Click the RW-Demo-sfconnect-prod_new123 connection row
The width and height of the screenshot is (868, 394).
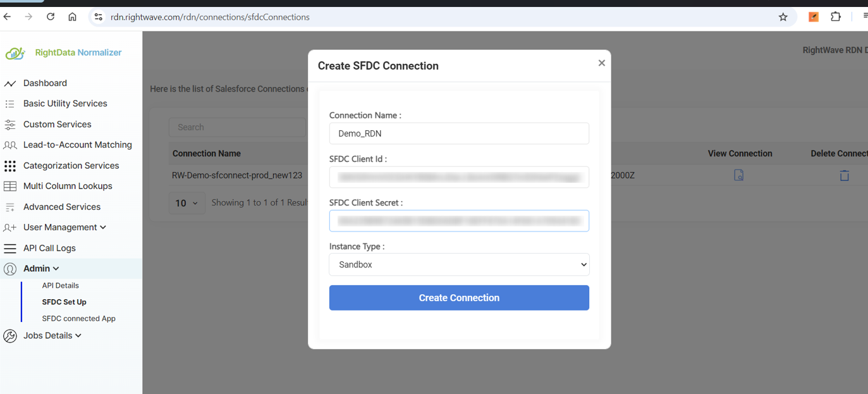tap(237, 175)
